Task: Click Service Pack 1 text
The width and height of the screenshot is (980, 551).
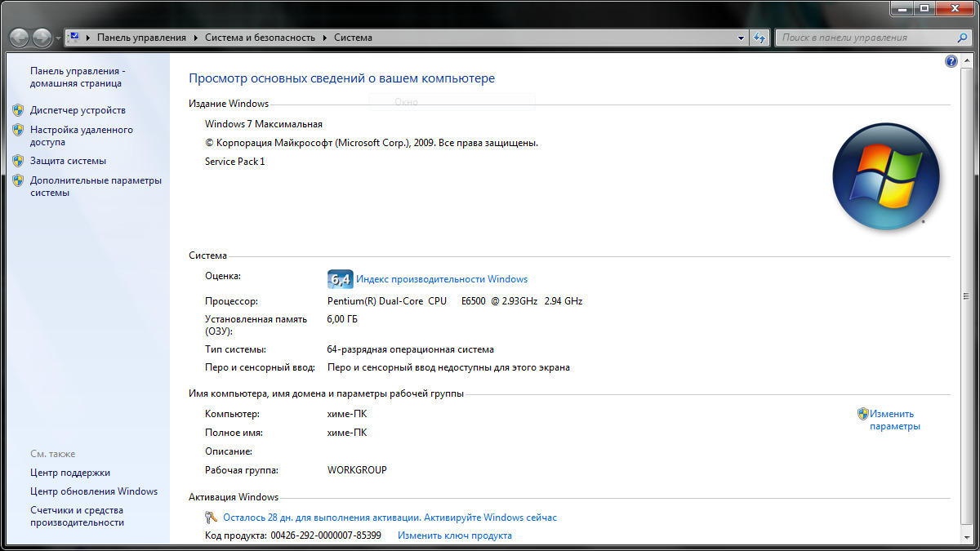Action: tap(235, 162)
